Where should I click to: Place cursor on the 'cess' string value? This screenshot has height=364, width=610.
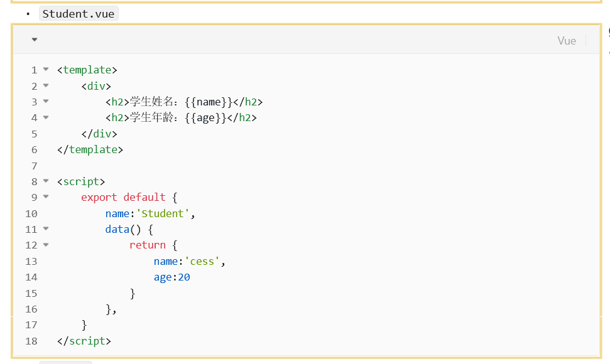(202, 261)
